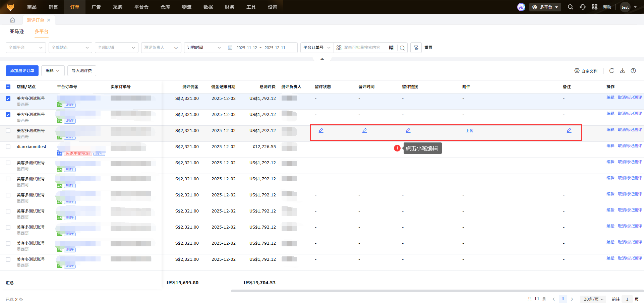Click the filter funnel icon

pos(416,48)
